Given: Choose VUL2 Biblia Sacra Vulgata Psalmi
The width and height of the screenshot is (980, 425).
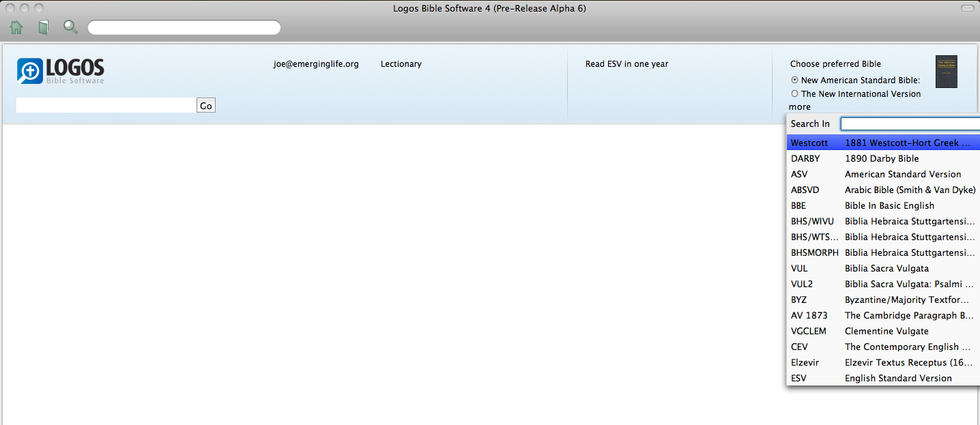Looking at the screenshot, I should pyautogui.click(x=883, y=284).
